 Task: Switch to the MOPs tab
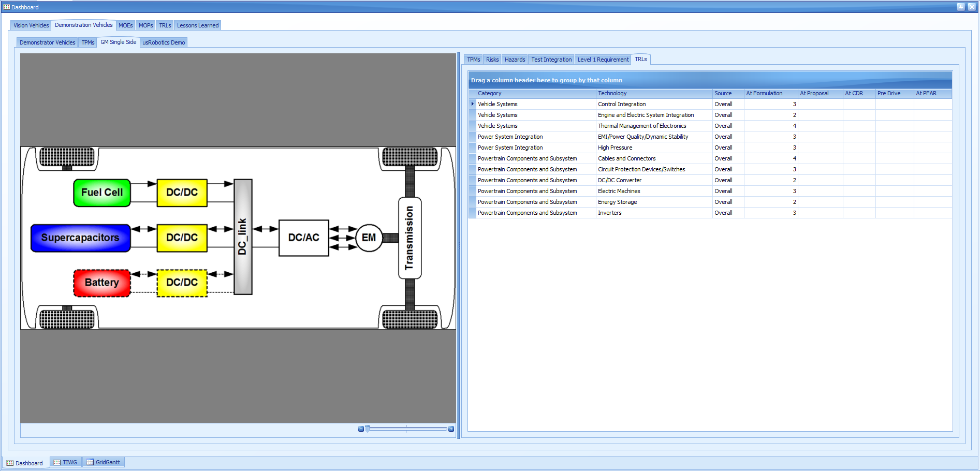(146, 25)
